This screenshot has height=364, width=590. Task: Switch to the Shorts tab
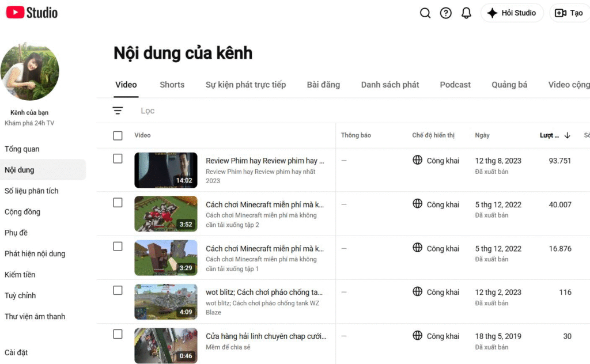tap(172, 85)
